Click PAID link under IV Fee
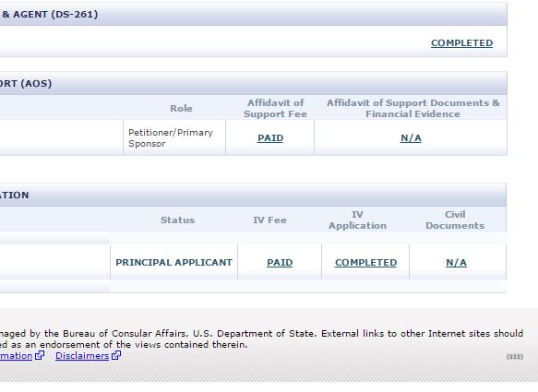The image size is (538, 392). coord(280,262)
